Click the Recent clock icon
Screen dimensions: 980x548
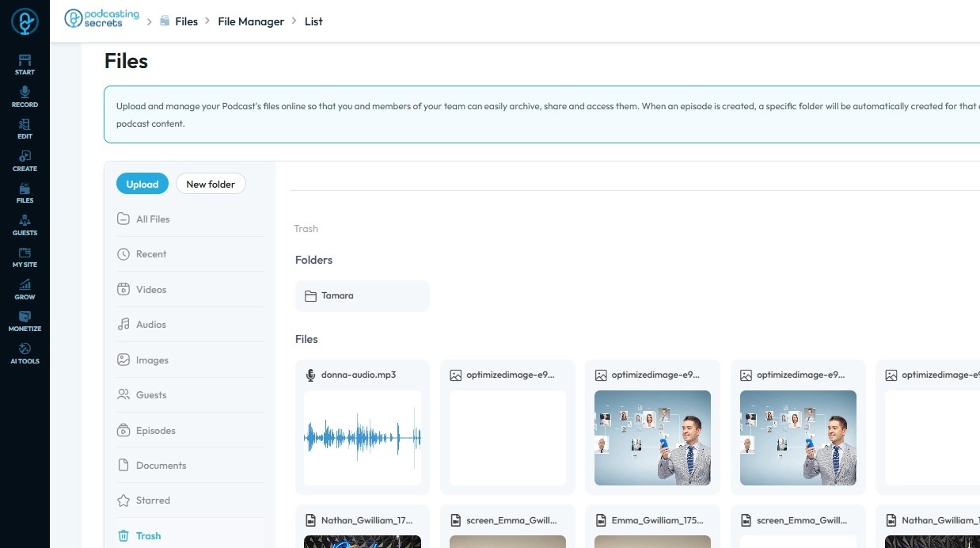(123, 254)
